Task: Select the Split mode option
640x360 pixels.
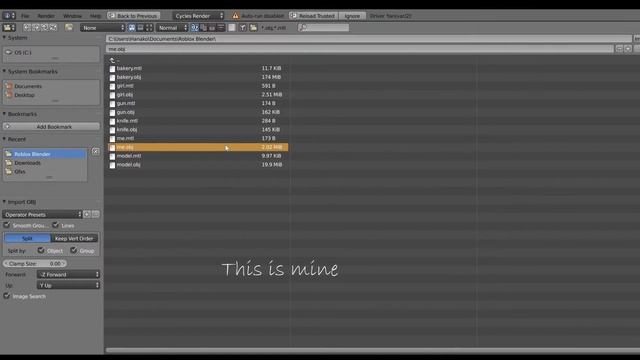Action: click(27, 238)
